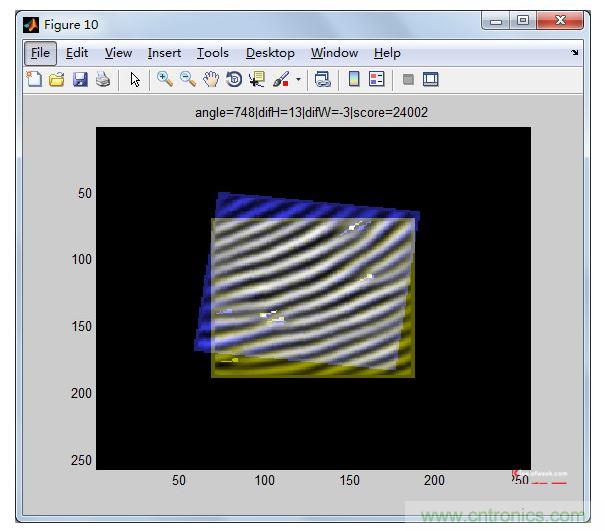Print the figure using the printer icon
Image resolution: width=605 pixels, height=531 pixels.
point(102,80)
